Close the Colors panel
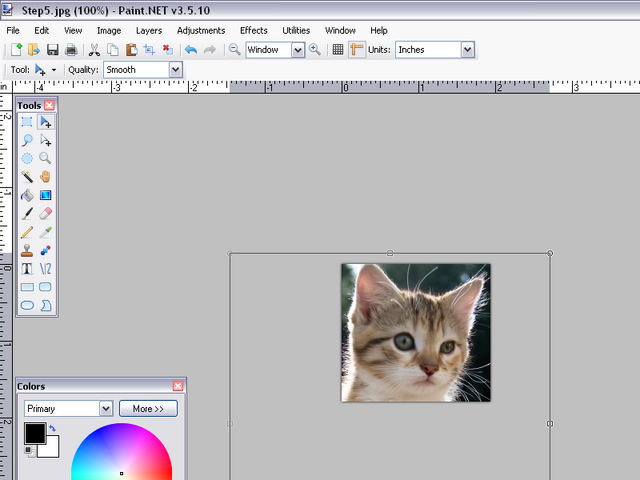Image resolution: width=640 pixels, height=480 pixels. click(x=178, y=386)
